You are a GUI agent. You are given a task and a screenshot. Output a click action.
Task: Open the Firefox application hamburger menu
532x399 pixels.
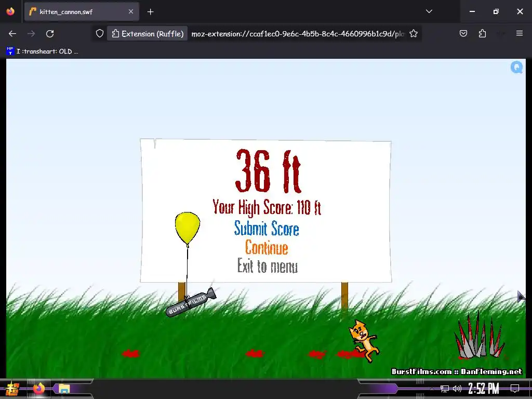[x=519, y=33]
